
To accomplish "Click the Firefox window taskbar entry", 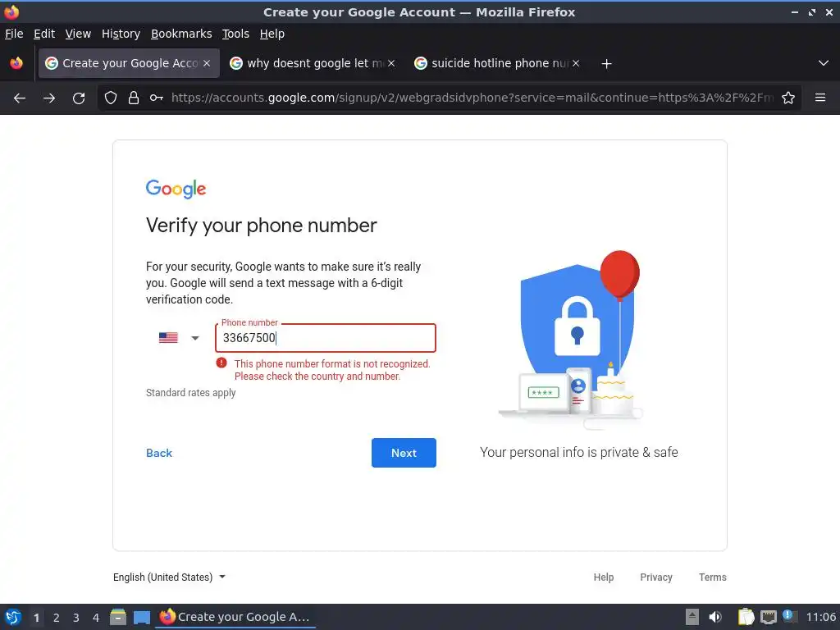I will (x=235, y=617).
